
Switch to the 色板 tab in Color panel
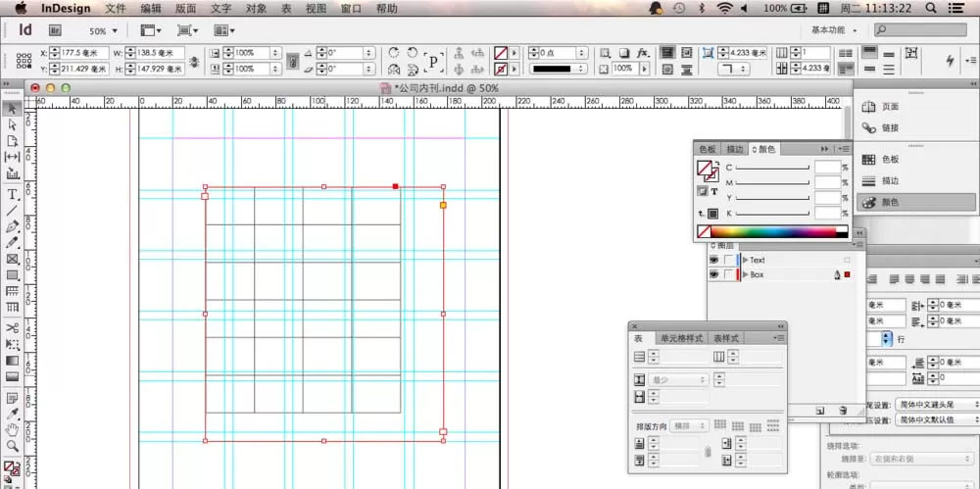(x=708, y=149)
